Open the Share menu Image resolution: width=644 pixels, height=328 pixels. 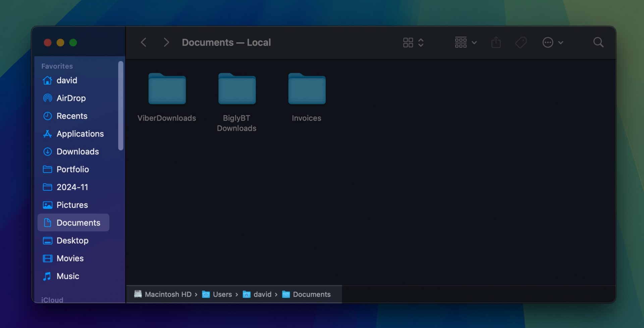(x=496, y=42)
